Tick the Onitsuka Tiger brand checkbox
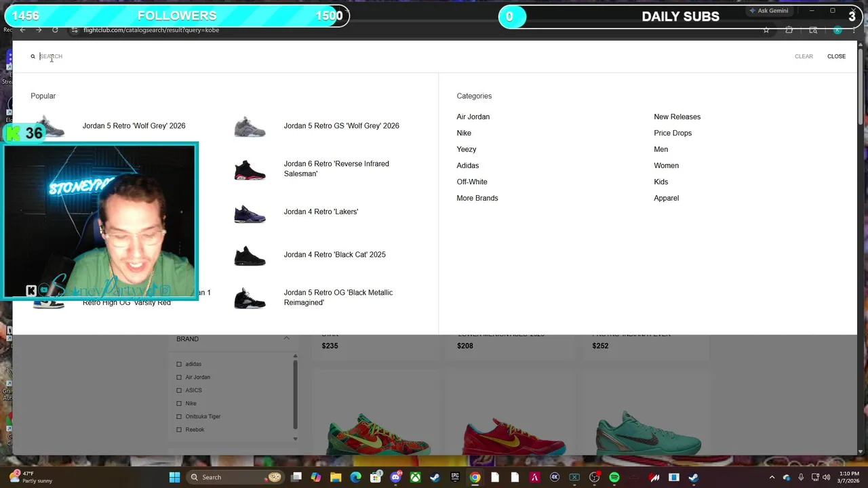This screenshot has width=868, height=488. pyautogui.click(x=179, y=416)
